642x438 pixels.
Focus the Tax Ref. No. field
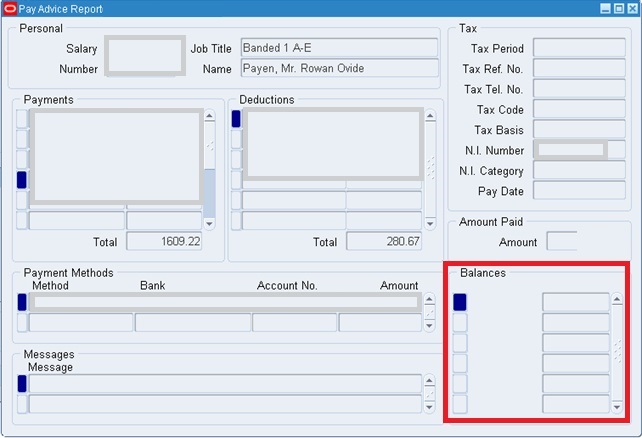pos(579,68)
